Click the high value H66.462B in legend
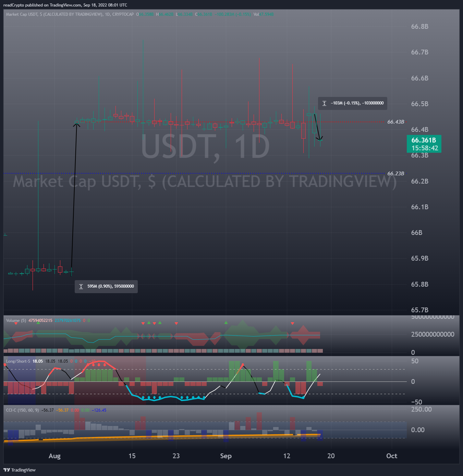 165,14
